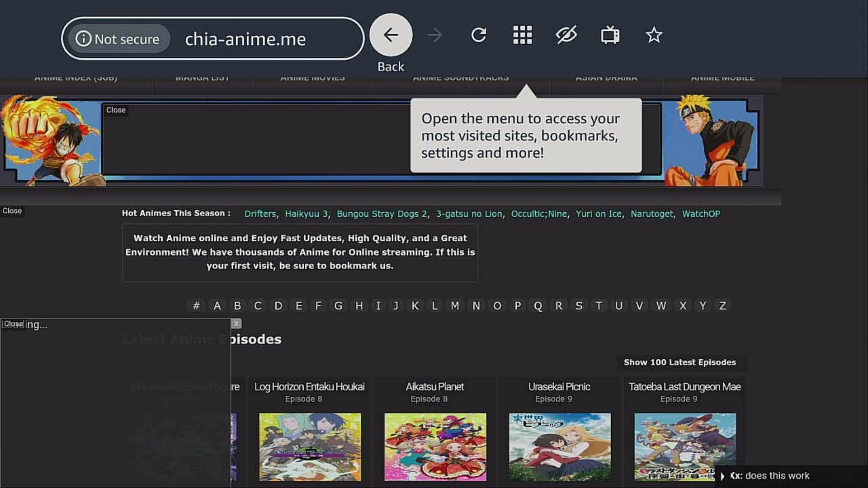Filter anime index by letter H
This screenshot has width=868, height=488.
359,306
